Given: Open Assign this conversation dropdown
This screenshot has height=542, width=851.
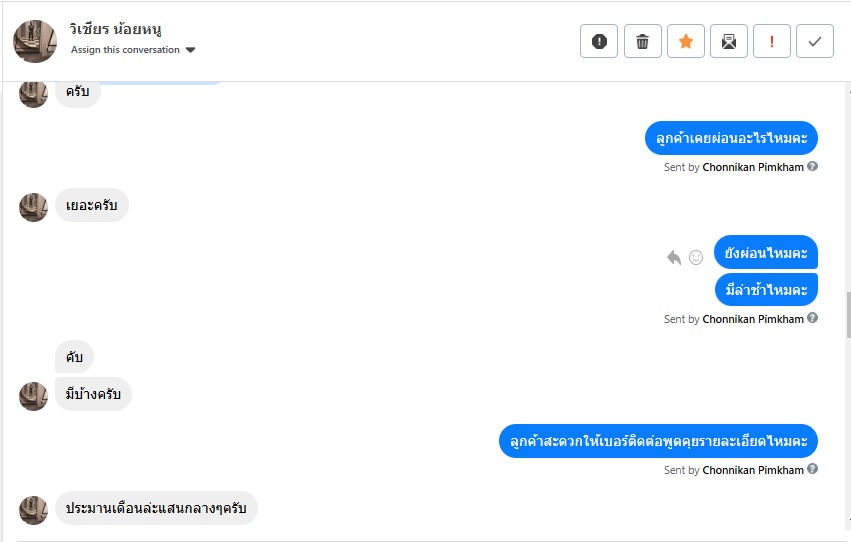Looking at the screenshot, I should pyautogui.click(x=126, y=50).
